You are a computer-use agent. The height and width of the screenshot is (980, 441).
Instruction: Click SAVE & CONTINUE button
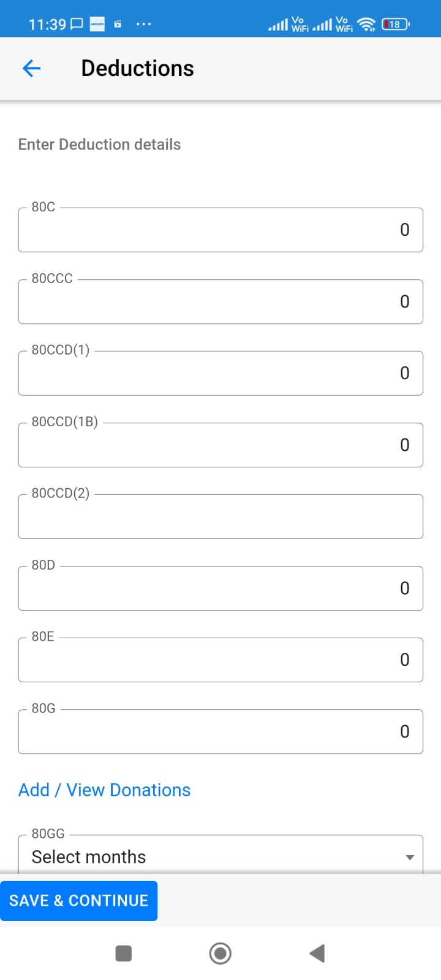coord(78,900)
